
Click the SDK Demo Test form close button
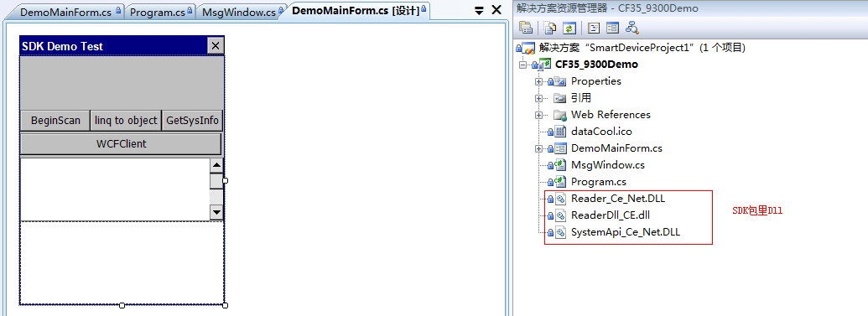216,46
